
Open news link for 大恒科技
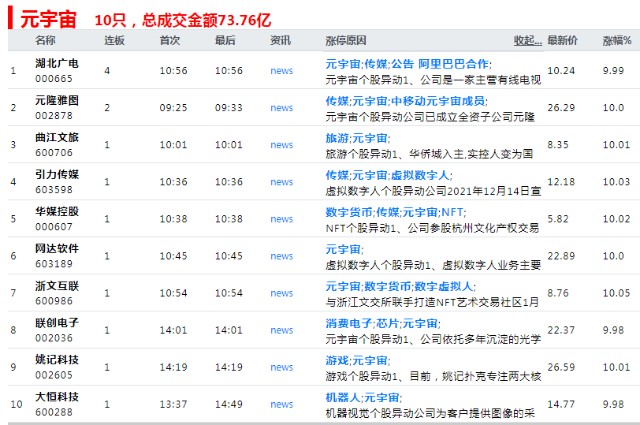[x=282, y=404]
